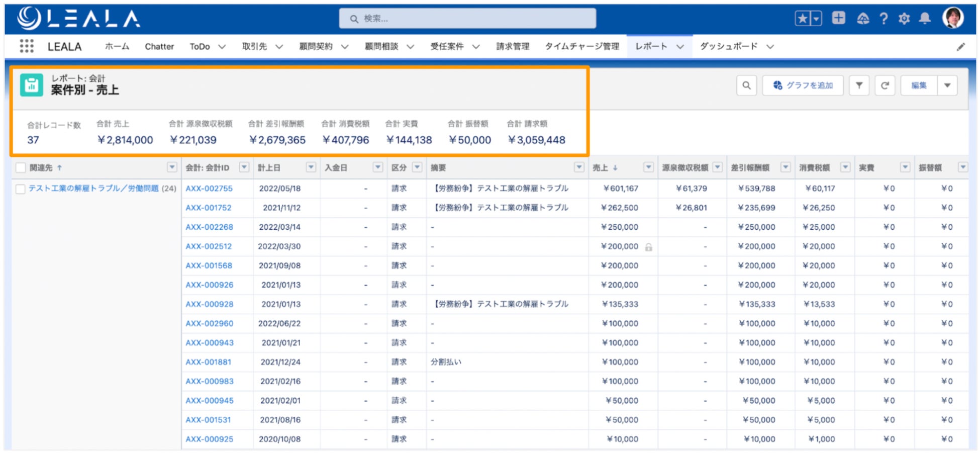Screen dimensions: 980x454
Task: Switch to the ダッシュボード tab
Action: coord(728,46)
